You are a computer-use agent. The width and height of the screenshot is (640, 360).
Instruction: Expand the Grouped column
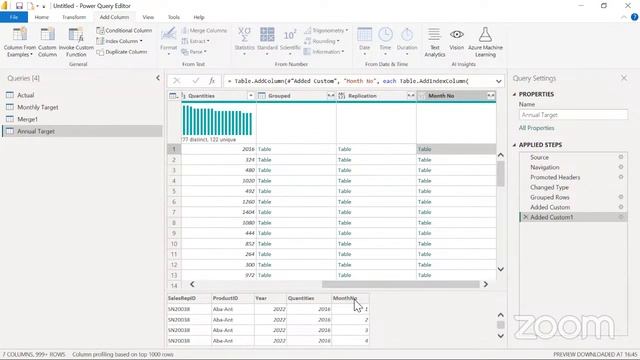tap(331, 96)
